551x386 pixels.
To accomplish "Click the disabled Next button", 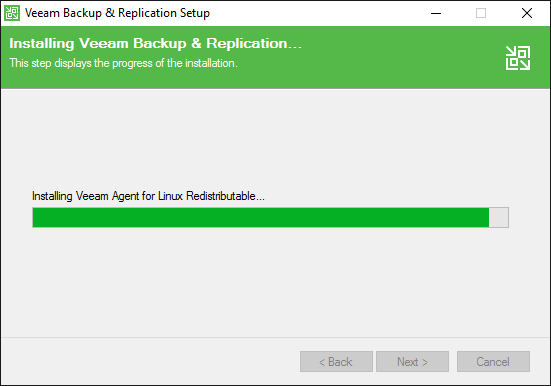I will pos(412,361).
